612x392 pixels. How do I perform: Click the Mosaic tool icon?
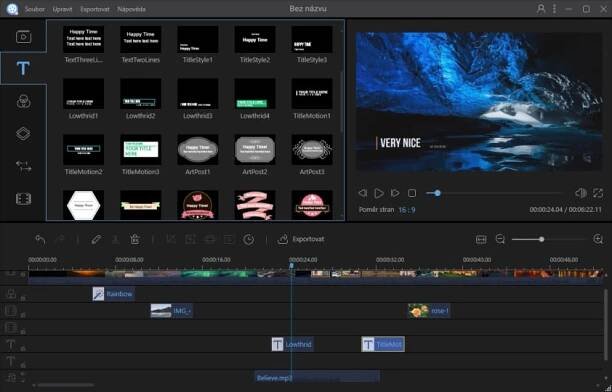click(210, 239)
